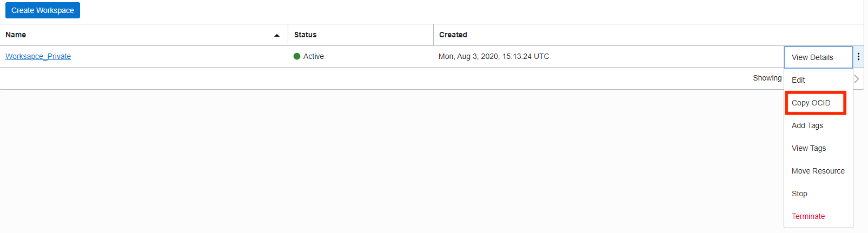The width and height of the screenshot is (868, 233).
Task: Choose Copy OCID from the menu
Action: click(811, 103)
